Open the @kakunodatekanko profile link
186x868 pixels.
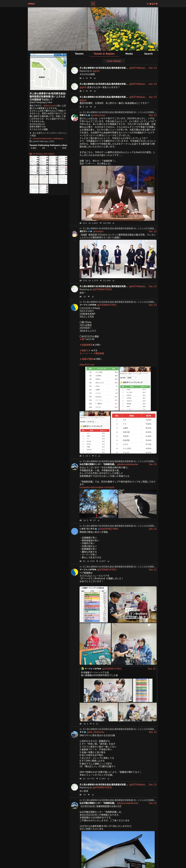[x=128, y=464]
